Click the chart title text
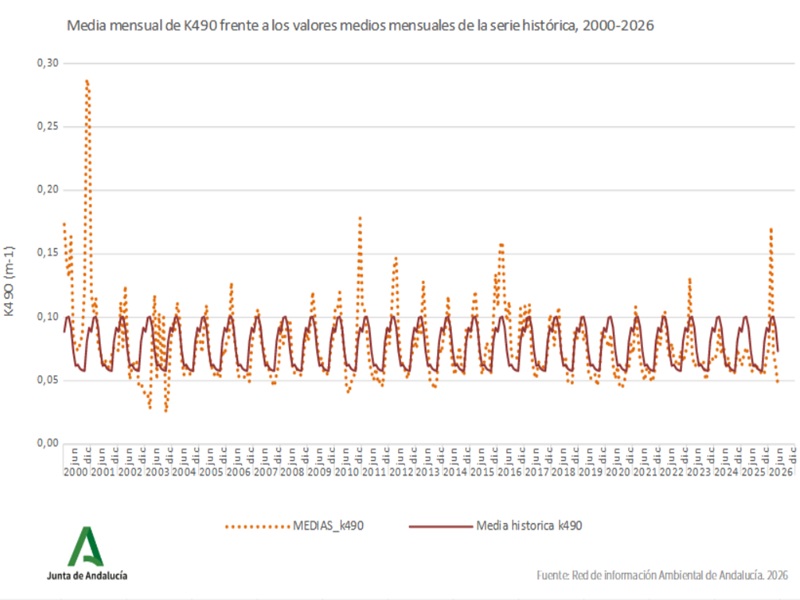Viewport: 800px width, 600px height. (x=360, y=26)
